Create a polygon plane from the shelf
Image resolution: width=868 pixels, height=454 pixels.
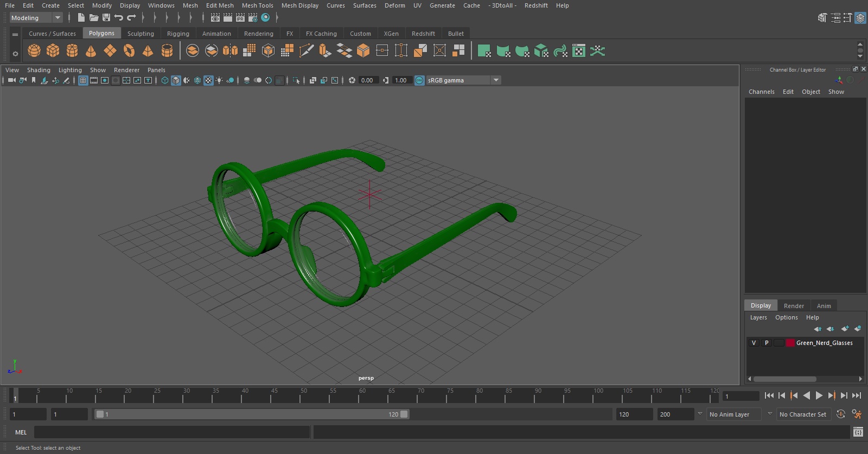point(110,51)
